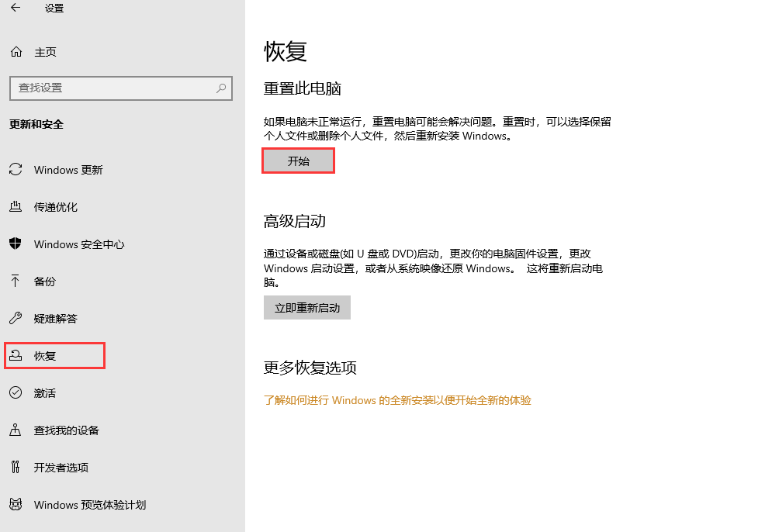The width and height of the screenshot is (772, 532).
Task: Open the 主页 home icon
Action: [14, 51]
